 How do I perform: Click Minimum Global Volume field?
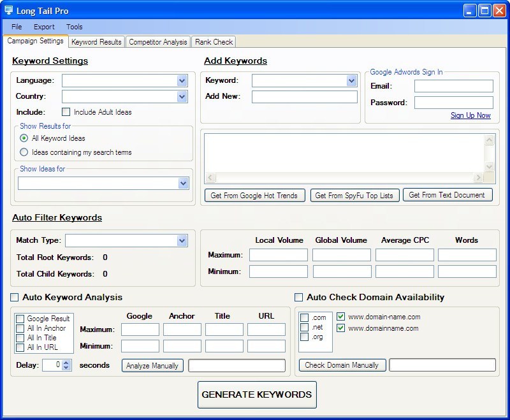(342, 272)
